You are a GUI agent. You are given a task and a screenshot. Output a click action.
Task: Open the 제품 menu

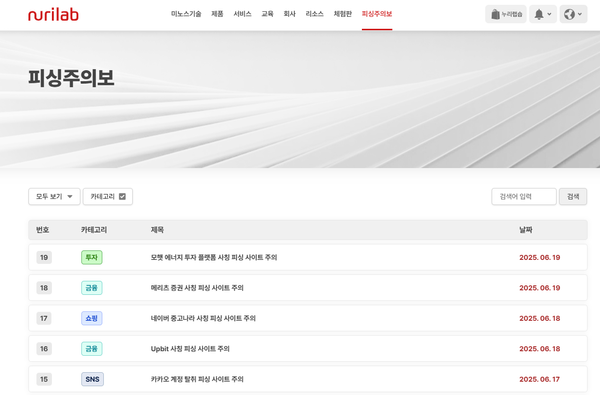[217, 14]
